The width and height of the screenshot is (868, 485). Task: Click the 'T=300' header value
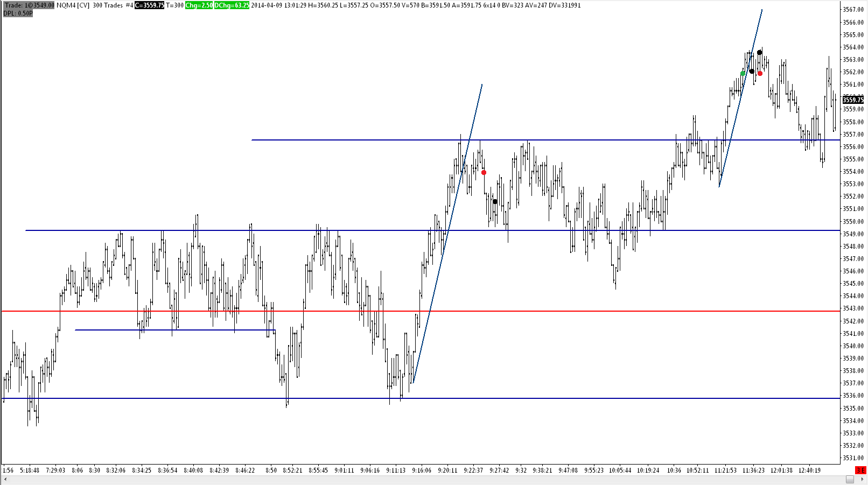coord(174,5)
